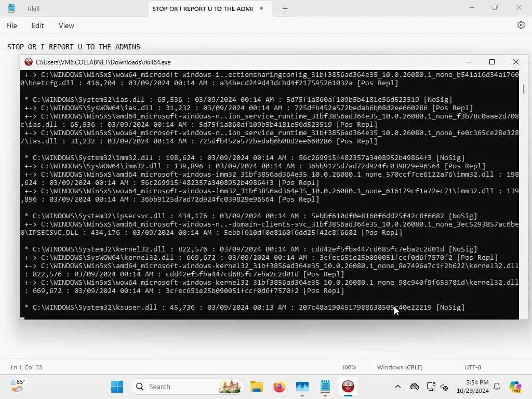532x399 pixels.
Task: Open the Windows Start menu
Action: click(117, 387)
